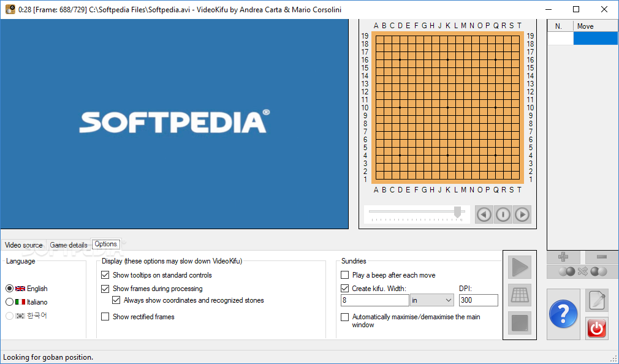619x364 pixels.
Task: Maximize the VideoKifu window
Action: tap(576, 9)
